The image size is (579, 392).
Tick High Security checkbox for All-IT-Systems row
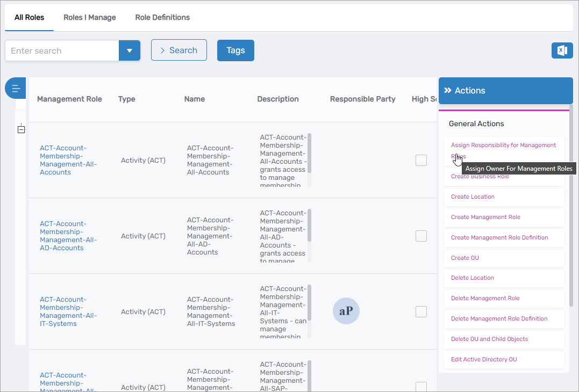tap(421, 311)
